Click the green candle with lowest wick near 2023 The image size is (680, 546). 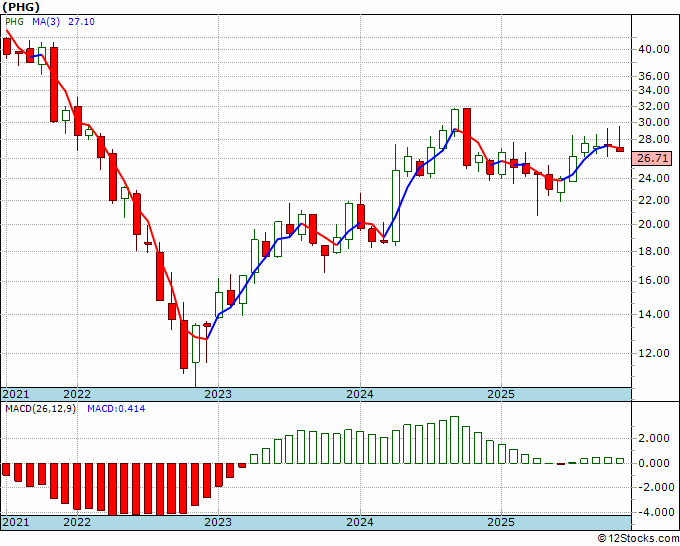click(196, 343)
